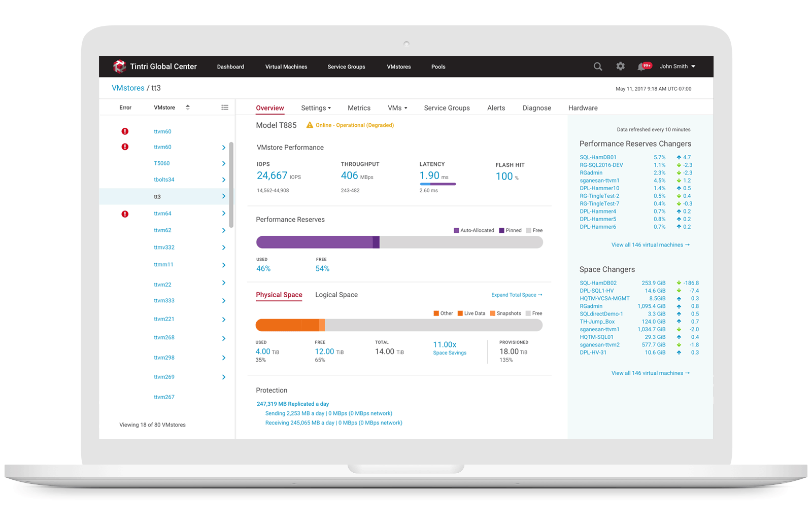
Task: Open the Receiving 245,065 MB a day link
Action: 333,423
